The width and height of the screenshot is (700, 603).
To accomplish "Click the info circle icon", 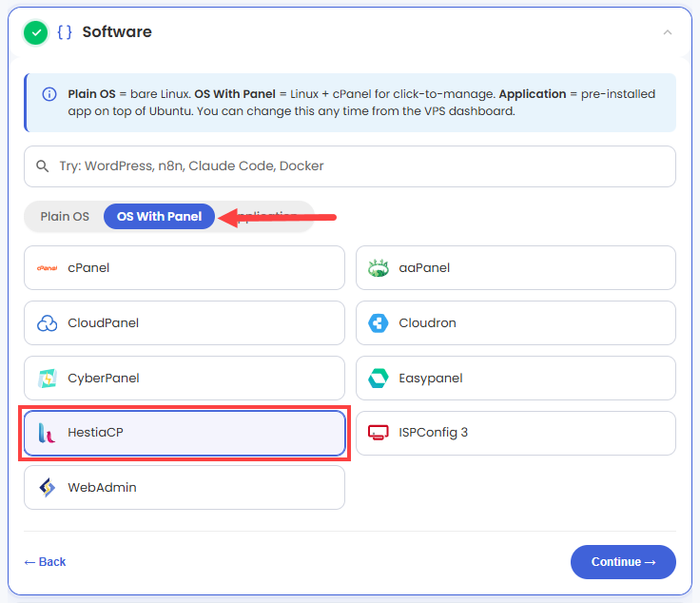I will pyautogui.click(x=49, y=94).
